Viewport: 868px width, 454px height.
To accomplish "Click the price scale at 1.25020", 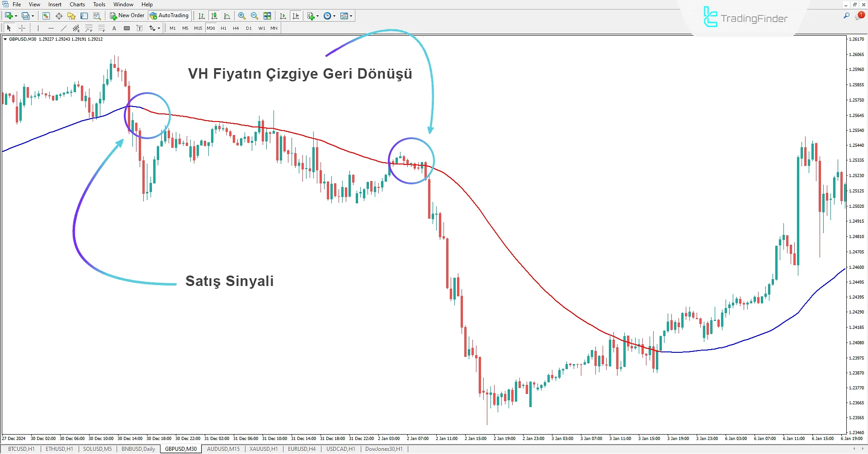I will click(x=856, y=206).
